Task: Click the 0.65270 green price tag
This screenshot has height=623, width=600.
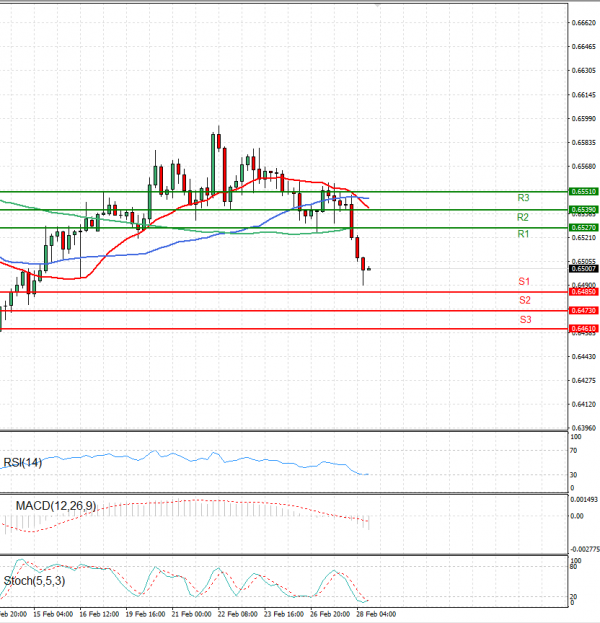Action: (583, 227)
